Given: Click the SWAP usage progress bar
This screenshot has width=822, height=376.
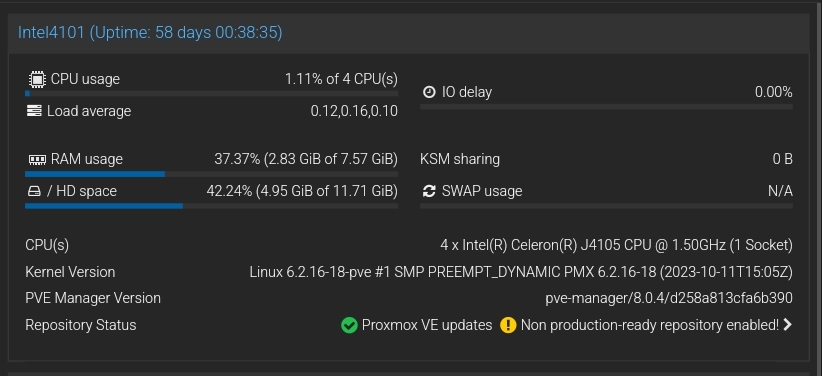Looking at the screenshot, I should (607, 206).
